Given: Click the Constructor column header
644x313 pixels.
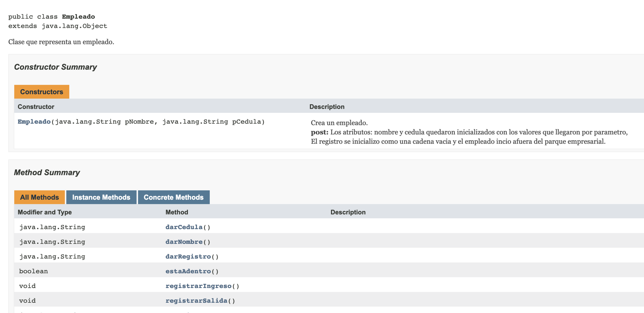Looking at the screenshot, I should pos(36,107).
